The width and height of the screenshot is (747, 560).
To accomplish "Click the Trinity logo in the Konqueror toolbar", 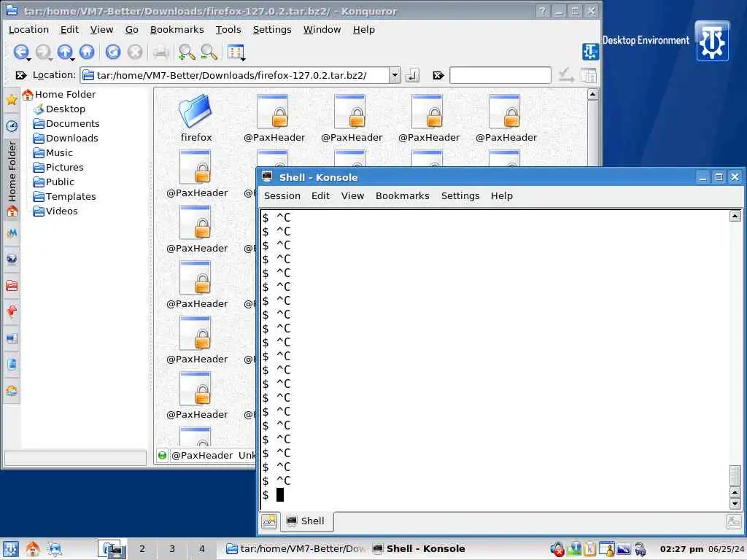I will point(590,52).
